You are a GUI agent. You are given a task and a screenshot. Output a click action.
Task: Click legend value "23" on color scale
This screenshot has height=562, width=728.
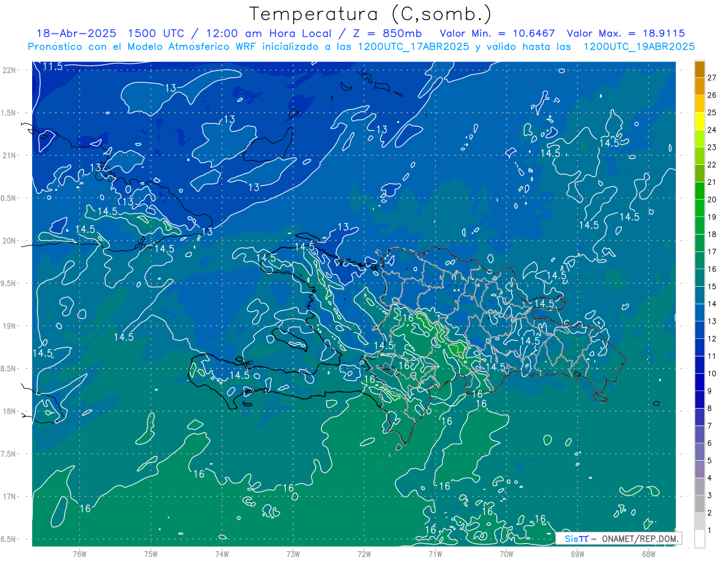(712, 147)
